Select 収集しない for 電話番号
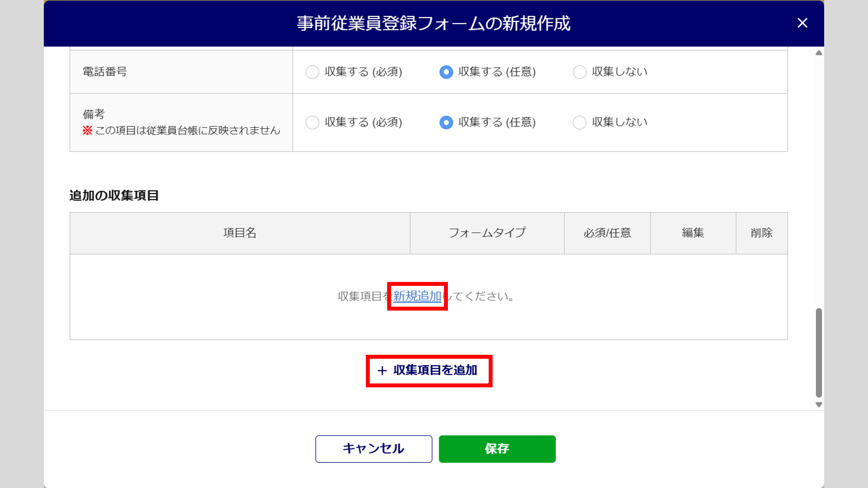The image size is (868, 488). (x=579, y=72)
